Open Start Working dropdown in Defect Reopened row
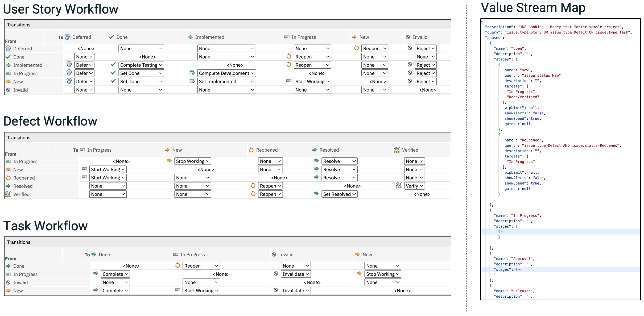 [108, 178]
